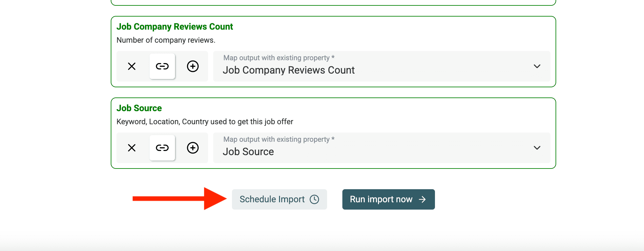Click the Schedule Import button
Viewport: 644px width, 251px height.
pyautogui.click(x=279, y=199)
